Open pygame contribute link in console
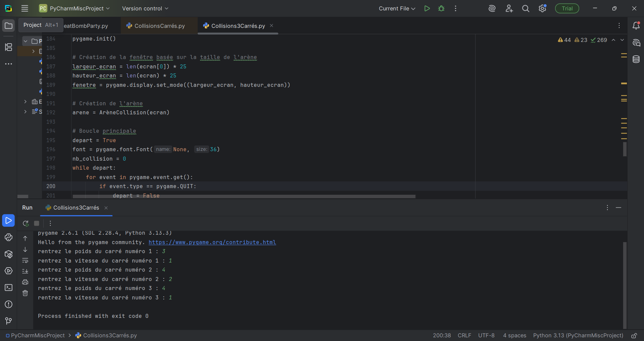Image resolution: width=644 pixels, height=341 pixels. pos(212,242)
